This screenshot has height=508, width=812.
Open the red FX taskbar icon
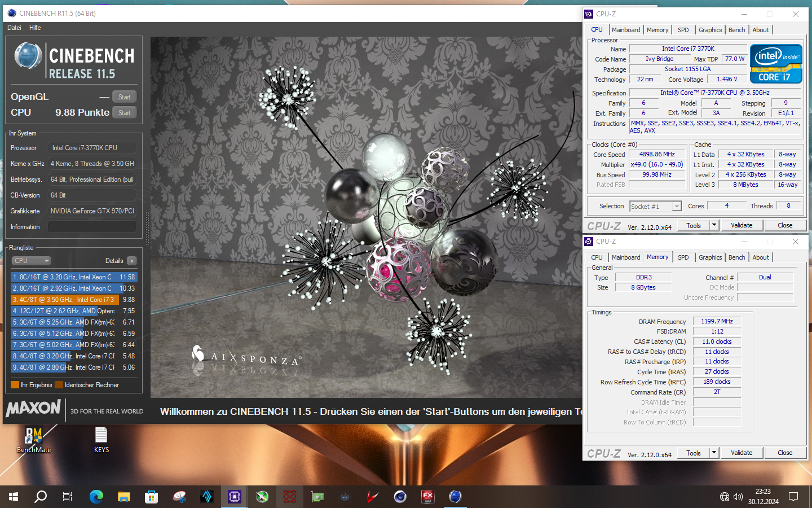pos(428,497)
